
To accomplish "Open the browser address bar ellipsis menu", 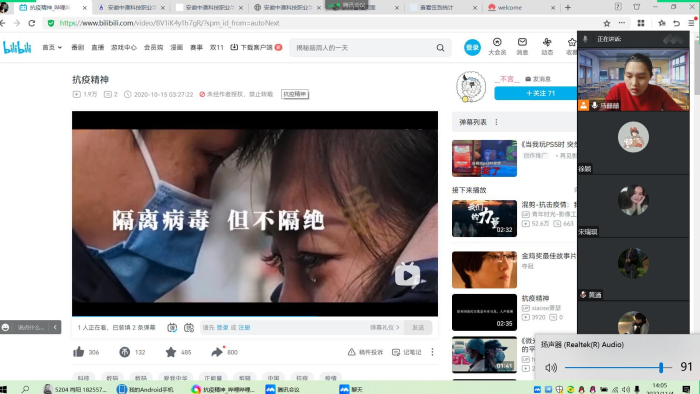I will click(622, 23).
